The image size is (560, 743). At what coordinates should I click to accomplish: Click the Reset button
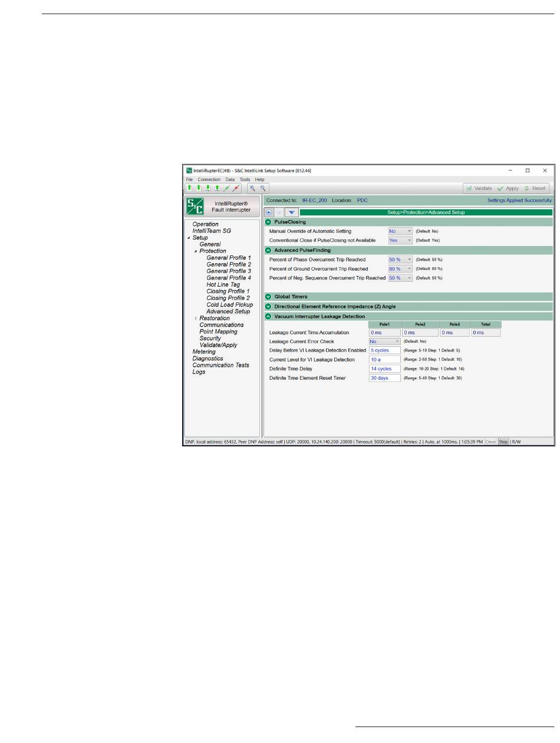[x=535, y=188]
